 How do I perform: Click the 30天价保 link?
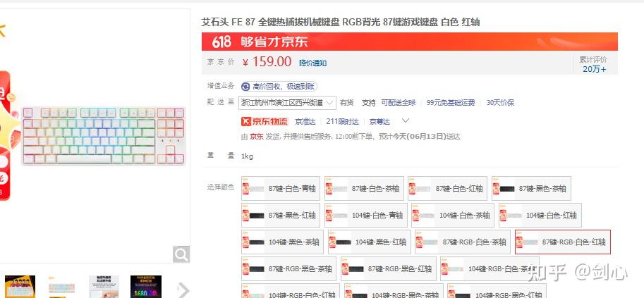tap(500, 103)
